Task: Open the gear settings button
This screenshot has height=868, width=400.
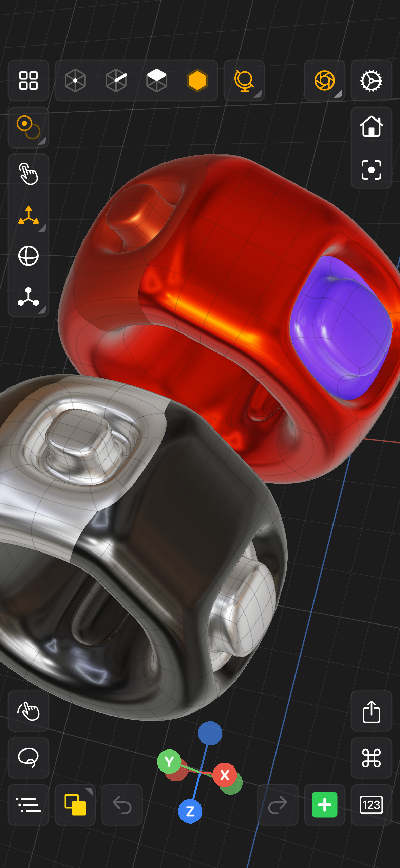Action: pyautogui.click(x=372, y=80)
